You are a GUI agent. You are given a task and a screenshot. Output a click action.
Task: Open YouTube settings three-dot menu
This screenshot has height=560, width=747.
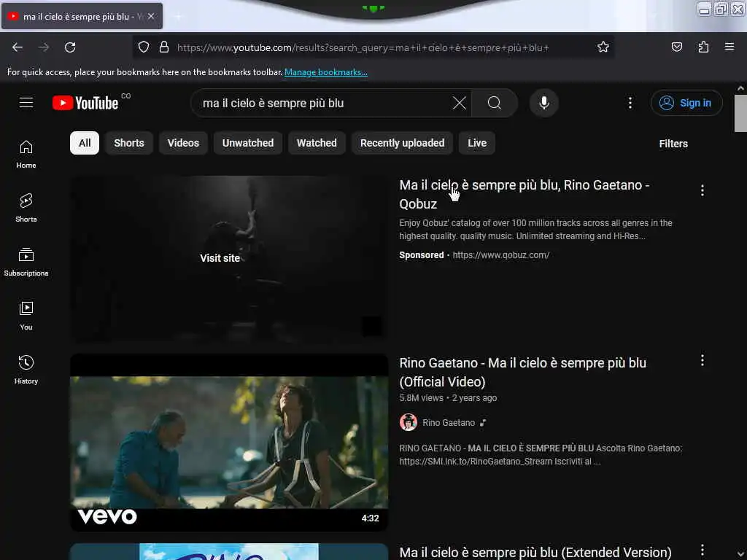[630, 103]
